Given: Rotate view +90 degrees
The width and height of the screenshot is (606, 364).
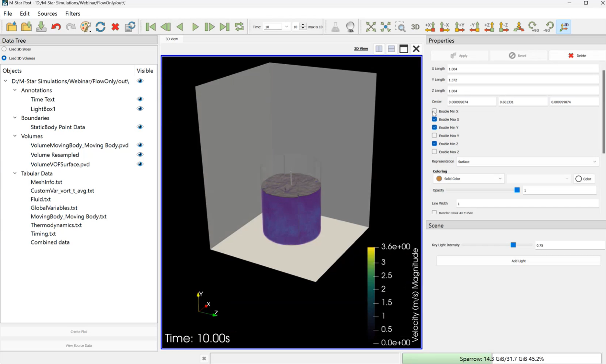Looking at the screenshot, I should [534, 27].
